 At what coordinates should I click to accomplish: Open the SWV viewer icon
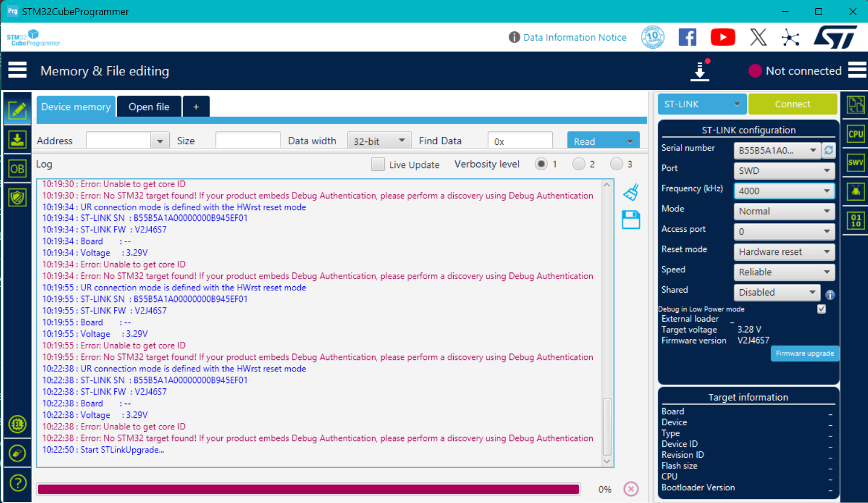[855, 163]
